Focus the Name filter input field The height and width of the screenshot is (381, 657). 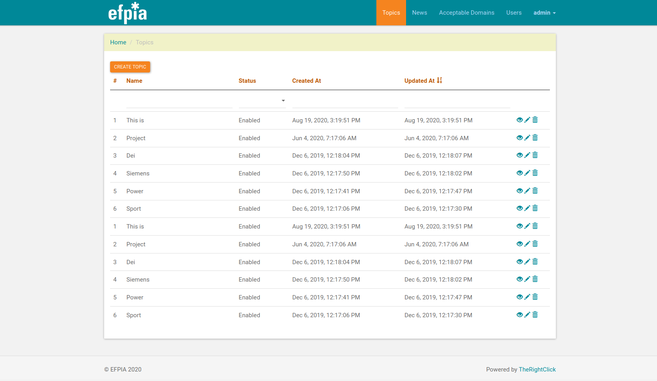pos(179,101)
